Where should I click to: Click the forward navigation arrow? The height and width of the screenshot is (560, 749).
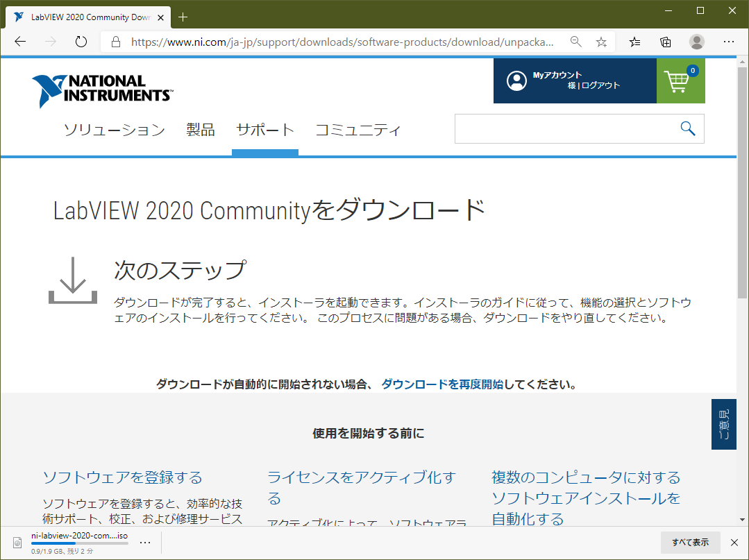[50, 42]
